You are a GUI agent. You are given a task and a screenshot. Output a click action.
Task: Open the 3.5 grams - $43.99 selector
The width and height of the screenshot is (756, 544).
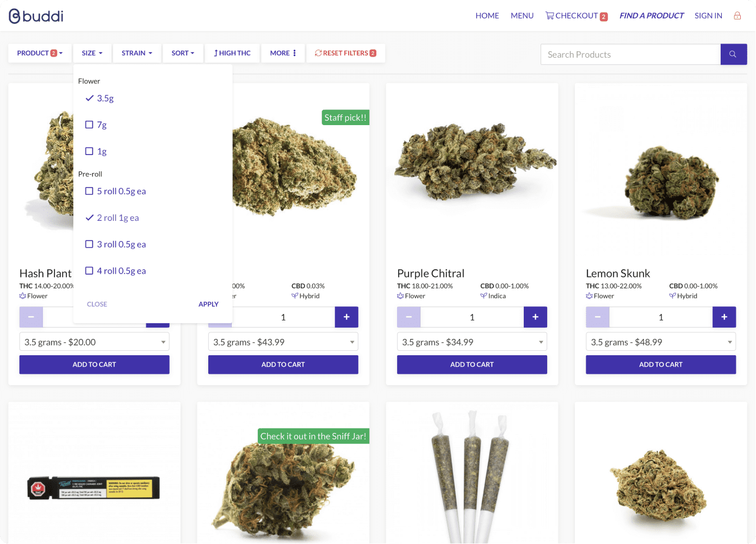[283, 342]
